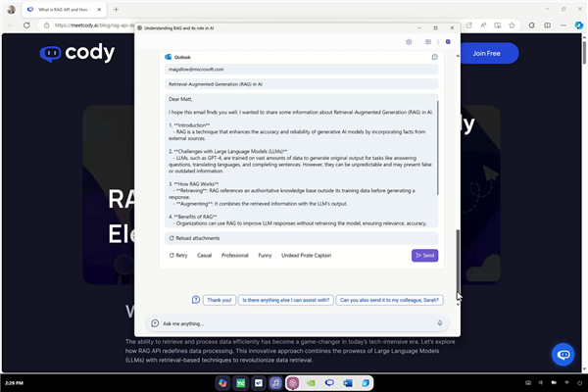Image resolution: width=588 pixels, height=392 pixels.
Task: Click the Join Free button
Action: tap(486, 53)
